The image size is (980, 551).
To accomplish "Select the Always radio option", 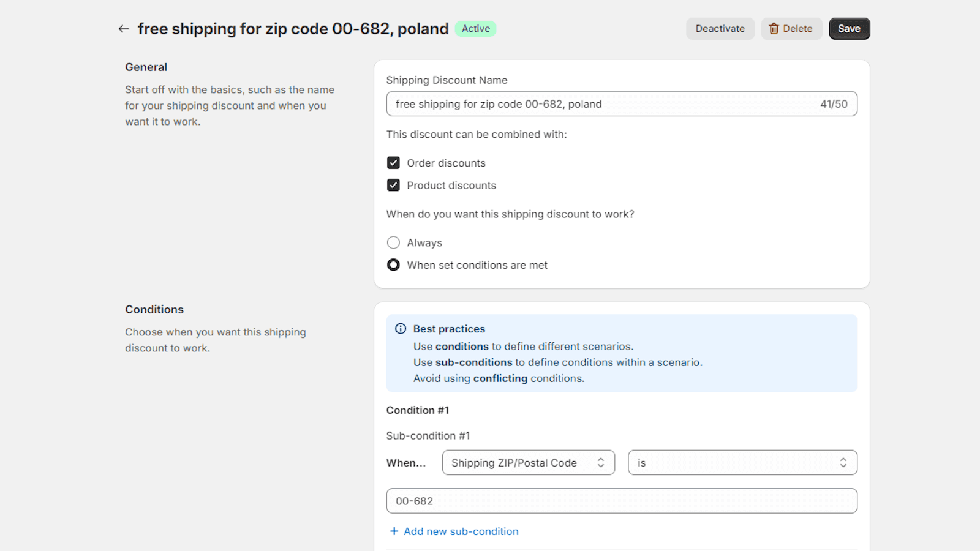I will [x=393, y=242].
